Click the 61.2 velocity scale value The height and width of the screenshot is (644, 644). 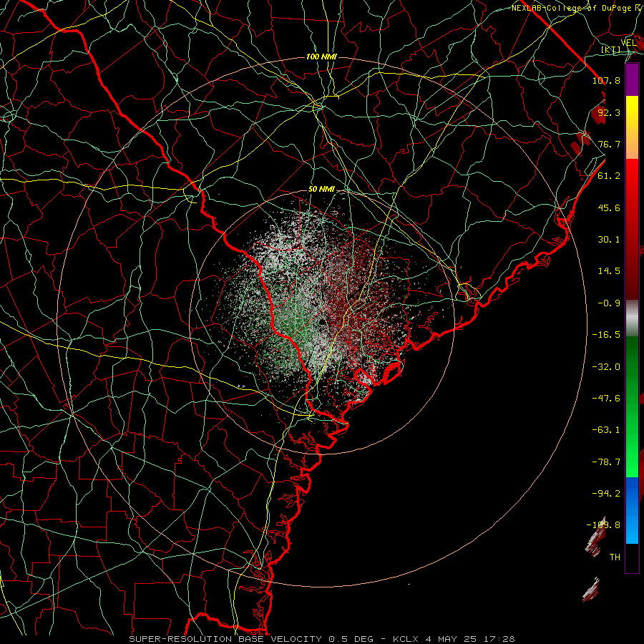[609, 176]
